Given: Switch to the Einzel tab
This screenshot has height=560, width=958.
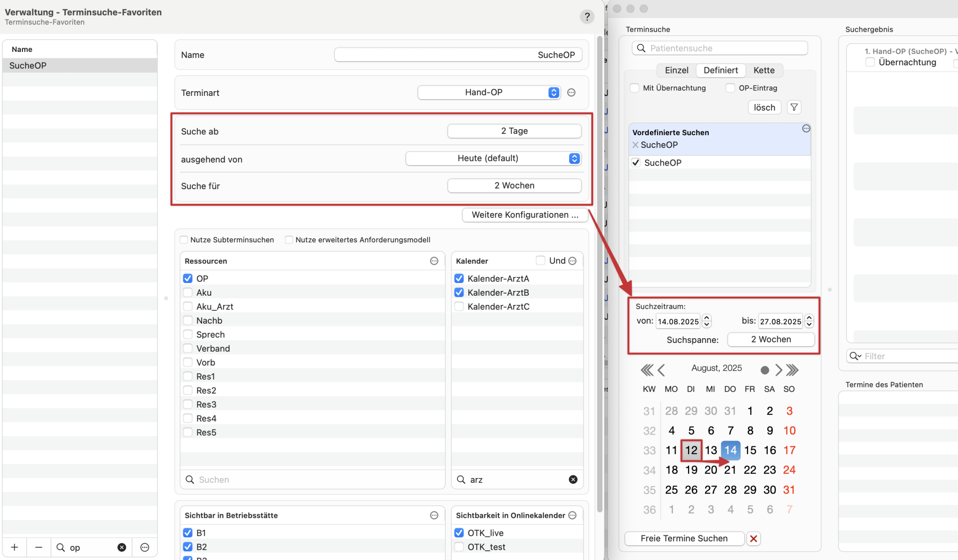Looking at the screenshot, I should 676,70.
